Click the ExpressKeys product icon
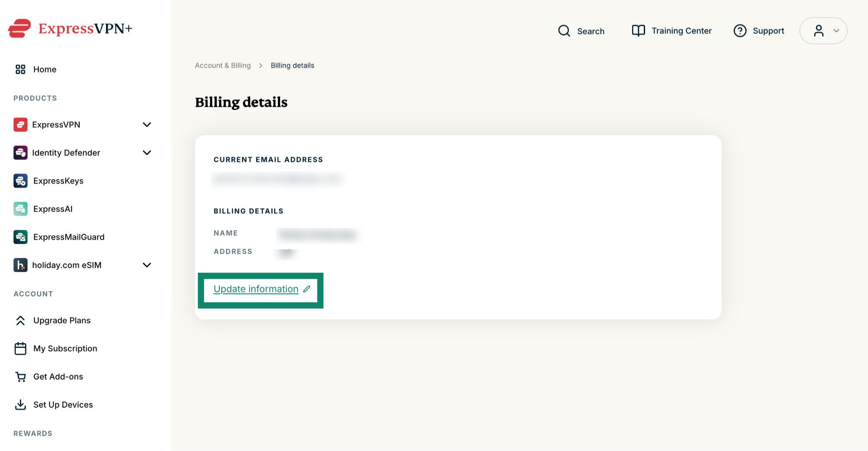The height and width of the screenshot is (451, 868). click(x=20, y=181)
